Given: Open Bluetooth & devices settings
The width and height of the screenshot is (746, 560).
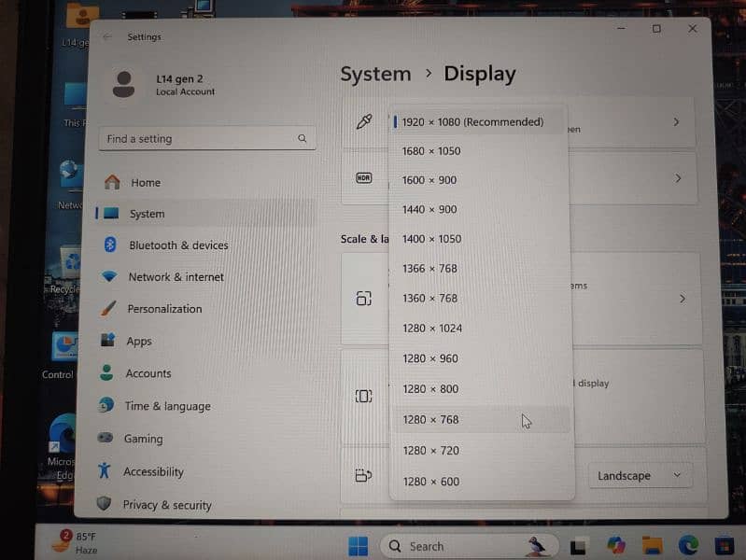Looking at the screenshot, I should 177,245.
